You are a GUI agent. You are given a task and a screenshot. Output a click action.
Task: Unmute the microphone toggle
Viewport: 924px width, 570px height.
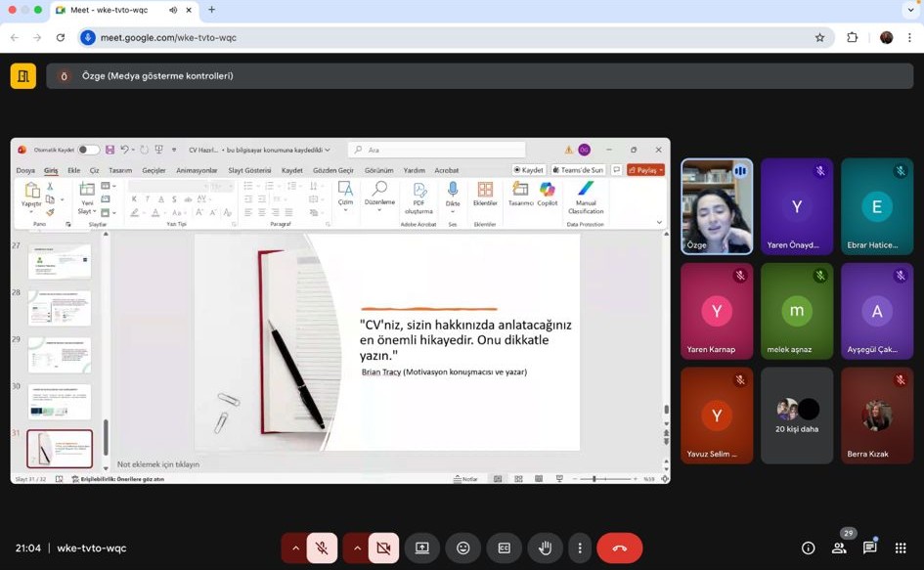click(x=322, y=548)
